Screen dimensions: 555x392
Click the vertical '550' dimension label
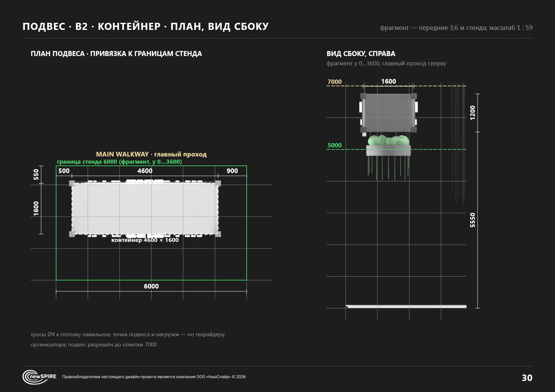[x=36, y=174]
